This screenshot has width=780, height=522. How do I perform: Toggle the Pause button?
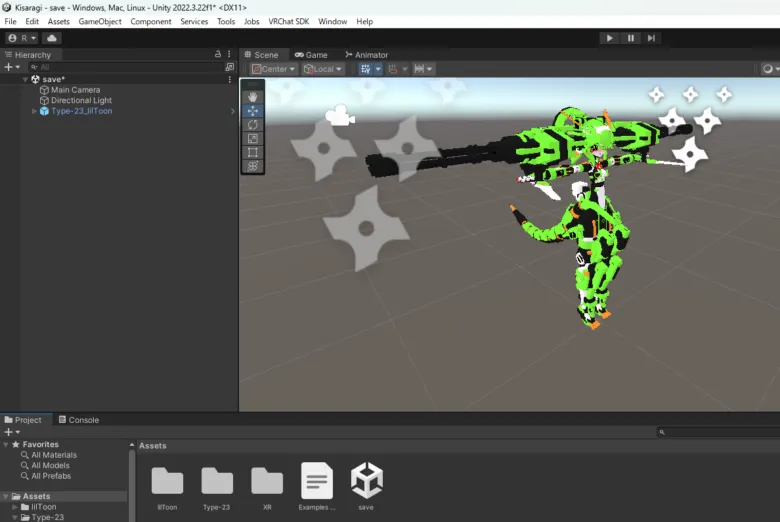point(631,38)
